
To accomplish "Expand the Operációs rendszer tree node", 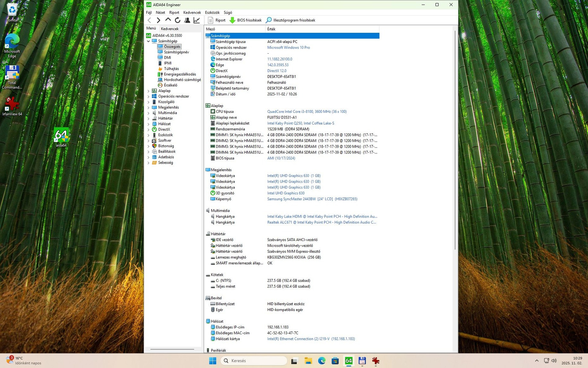I will [148, 96].
